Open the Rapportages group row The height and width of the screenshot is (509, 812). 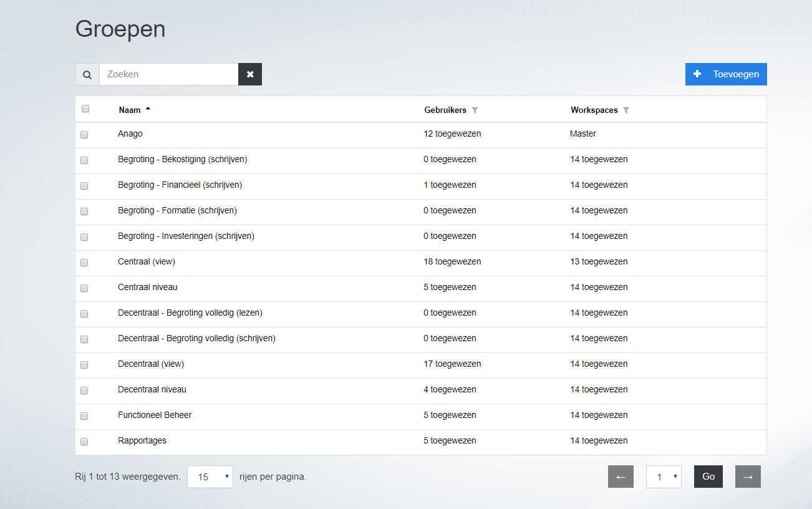pyautogui.click(x=142, y=440)
